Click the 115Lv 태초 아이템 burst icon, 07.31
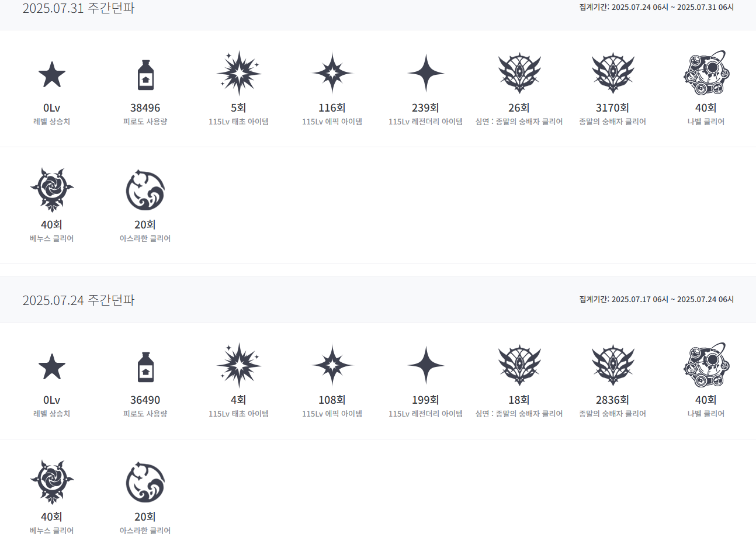 tap(238, 73)
